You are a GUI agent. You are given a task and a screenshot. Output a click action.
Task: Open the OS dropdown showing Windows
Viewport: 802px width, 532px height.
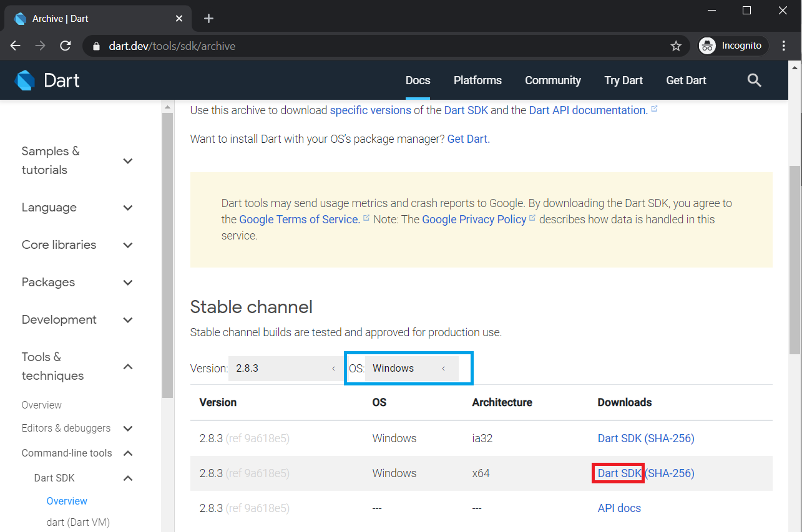tap(409, 368)
